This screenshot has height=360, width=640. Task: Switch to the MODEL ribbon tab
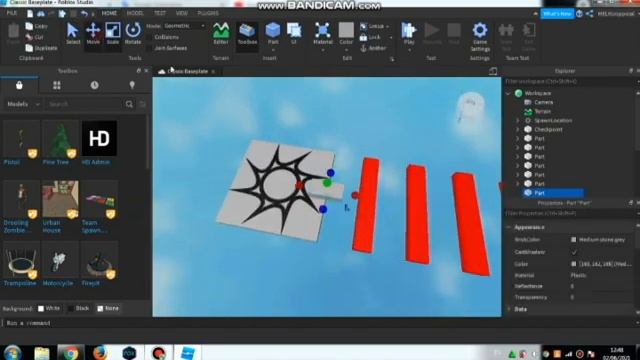(x=135, y=13)
